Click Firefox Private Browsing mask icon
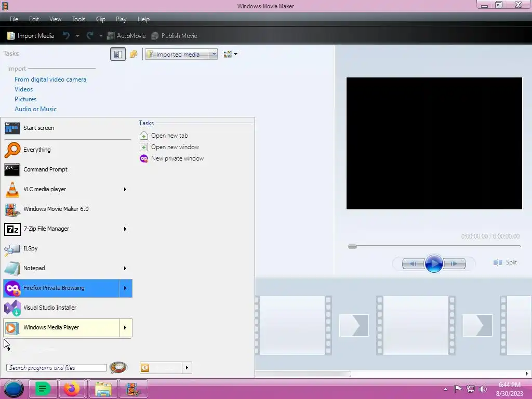Image resolution: width=532 pixels, height=399 pixels. tap(13, 288)
